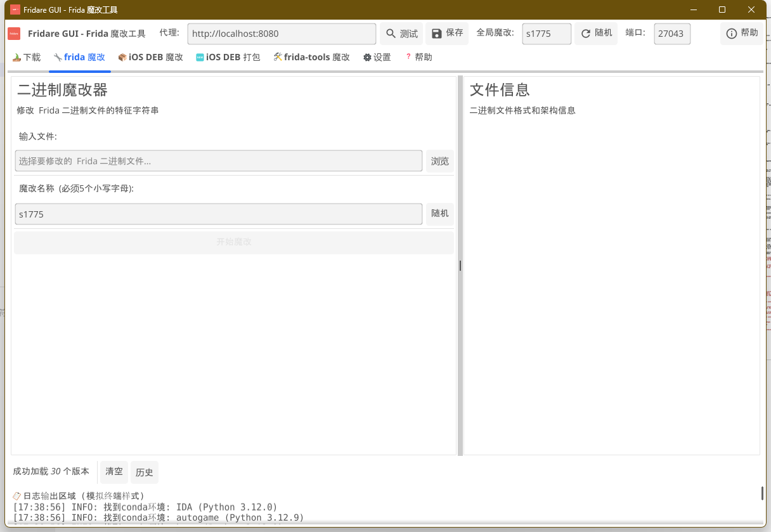
Task: Open the iOS DEB 魔改 tab
Action: (x=151, y=57)
